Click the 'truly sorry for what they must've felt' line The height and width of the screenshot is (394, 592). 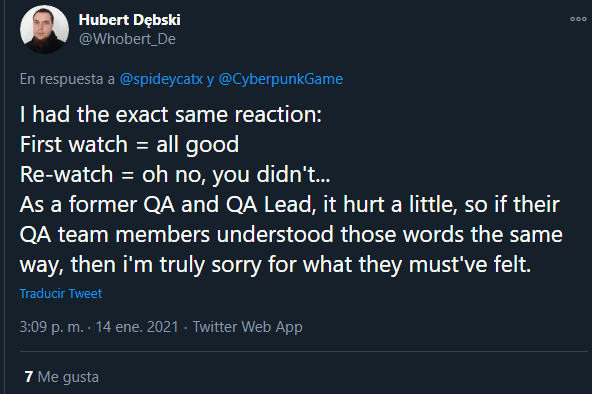point(276,264)
